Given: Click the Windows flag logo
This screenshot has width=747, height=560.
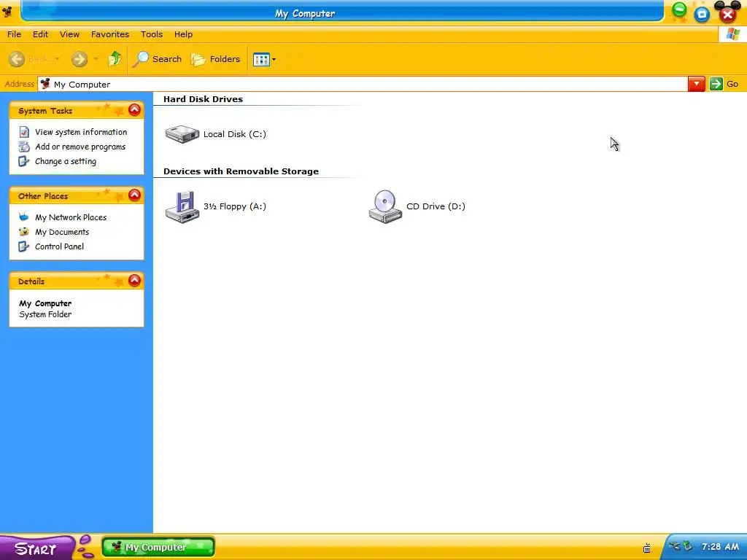Looking at the screenshot, I should (x=732, y=34).
